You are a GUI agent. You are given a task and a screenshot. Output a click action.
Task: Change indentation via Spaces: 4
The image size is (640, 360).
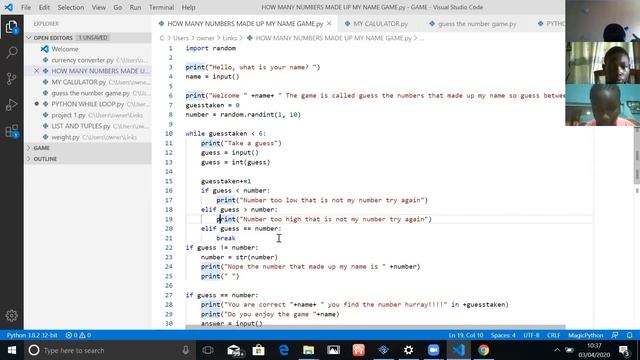tap(503, 335)
